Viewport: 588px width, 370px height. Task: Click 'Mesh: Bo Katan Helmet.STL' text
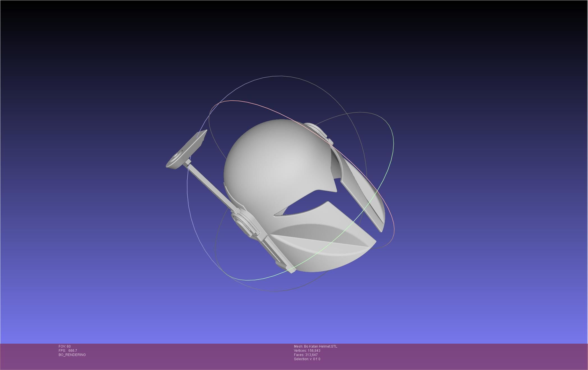pos(316,346)
